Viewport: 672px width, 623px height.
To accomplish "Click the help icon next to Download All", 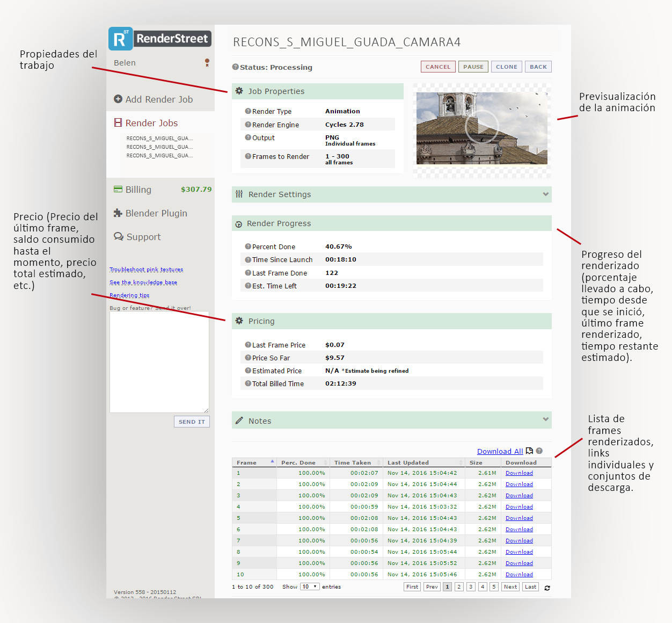I will pyautogui.click(x=539, y=451).
